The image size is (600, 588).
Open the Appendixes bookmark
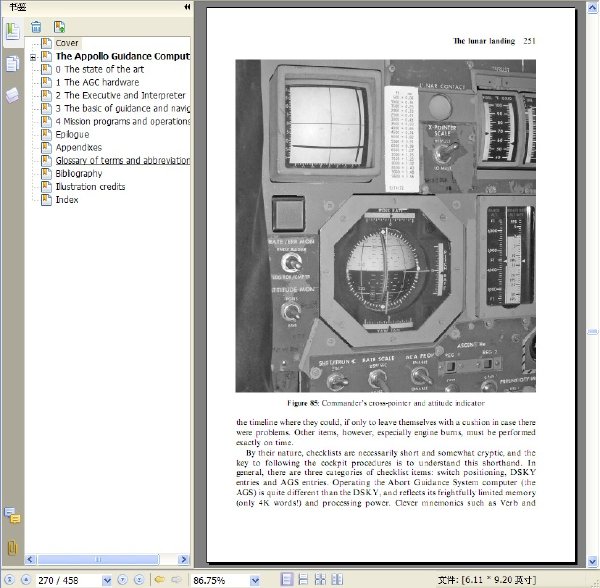(x=79, y=147)
